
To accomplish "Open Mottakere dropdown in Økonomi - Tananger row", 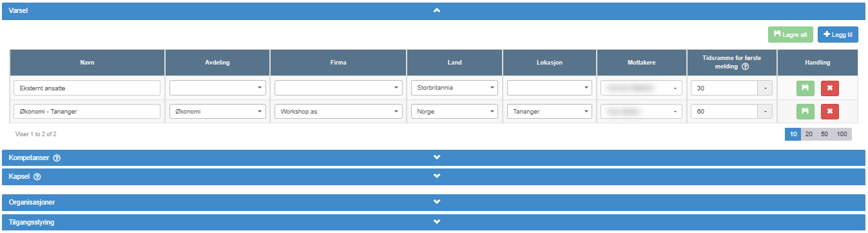I will click(x=642, y=112).
